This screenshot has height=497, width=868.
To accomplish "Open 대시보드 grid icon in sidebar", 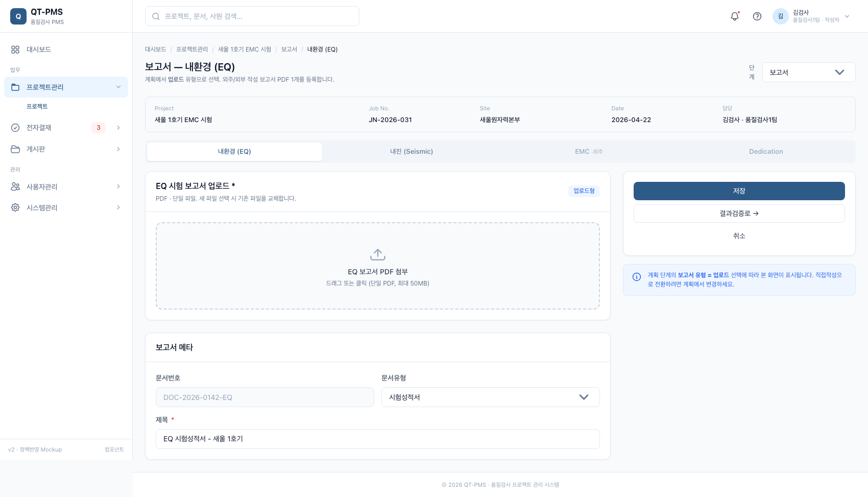I will [15, 50].
